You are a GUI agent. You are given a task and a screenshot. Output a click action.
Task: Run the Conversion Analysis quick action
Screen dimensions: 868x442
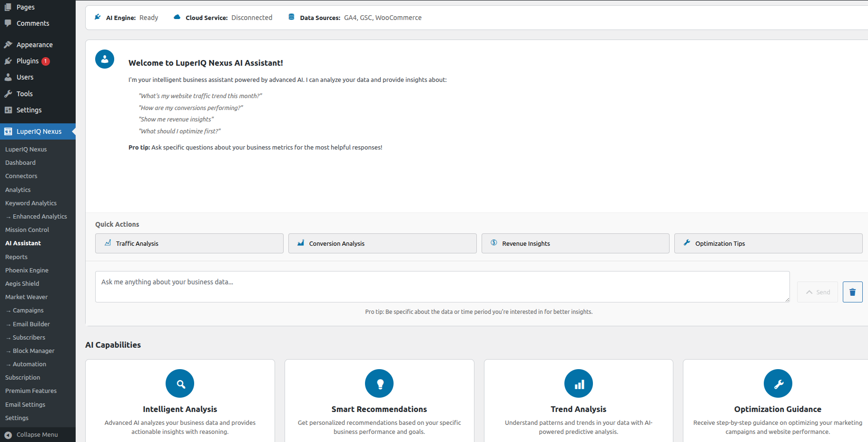[x=382, y=243]
